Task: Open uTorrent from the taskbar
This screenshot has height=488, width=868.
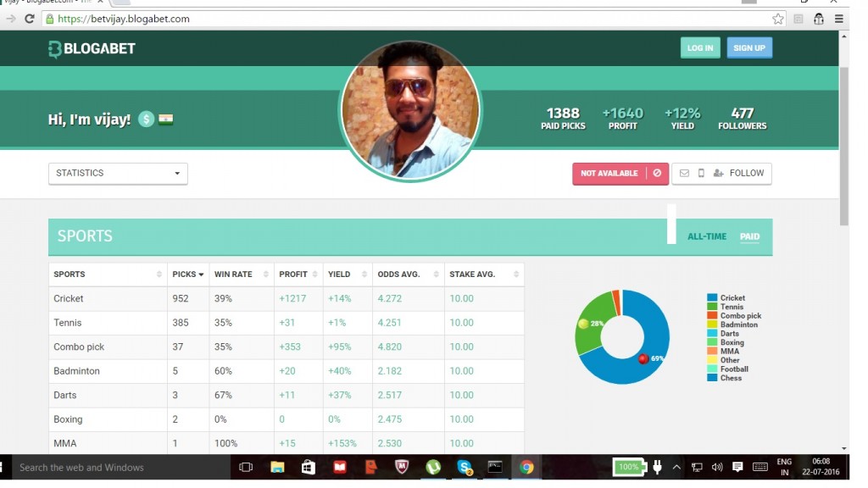Action: click(x=433, y=467)
